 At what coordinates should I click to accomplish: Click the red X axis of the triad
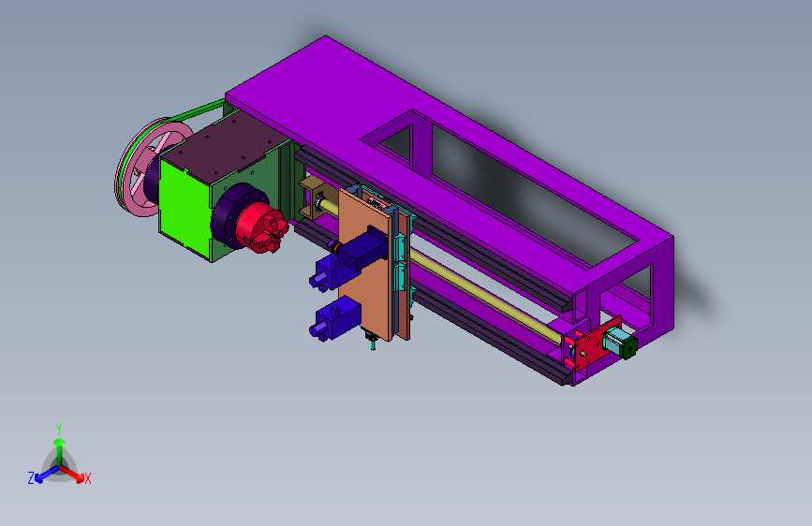pyautogui.click(x=74, y=474)
